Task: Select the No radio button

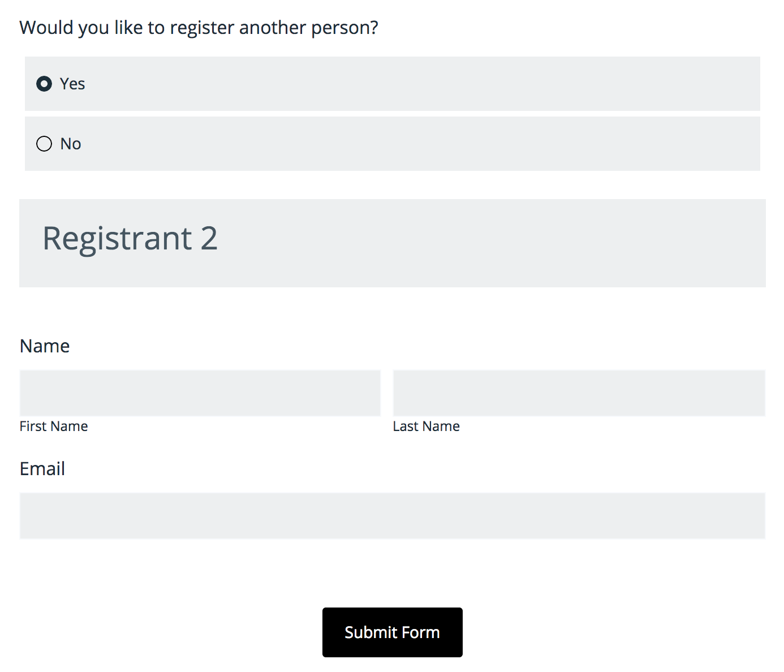Action: point(44,144)
